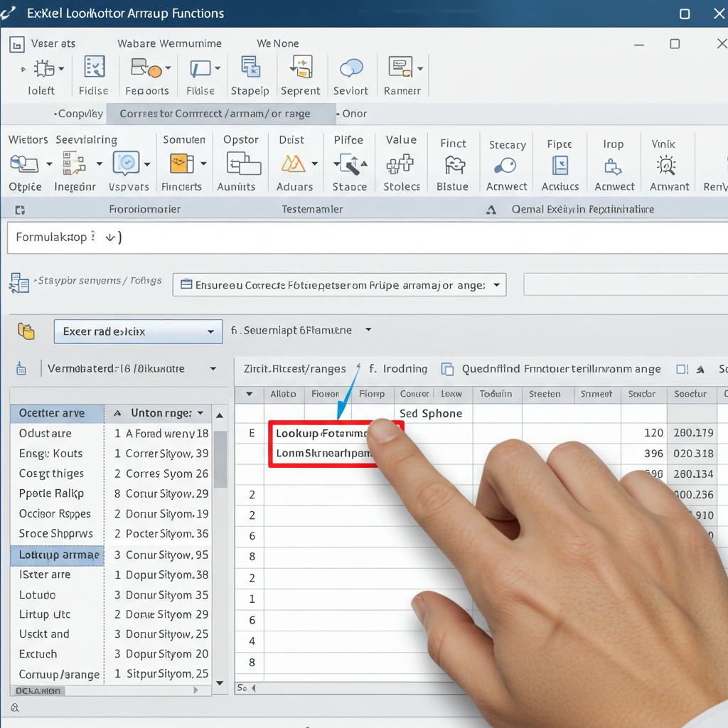This screenshot has height=728, width=728.
Task: Click the Fincerts folder icon
Action: (x=181, y=164)
